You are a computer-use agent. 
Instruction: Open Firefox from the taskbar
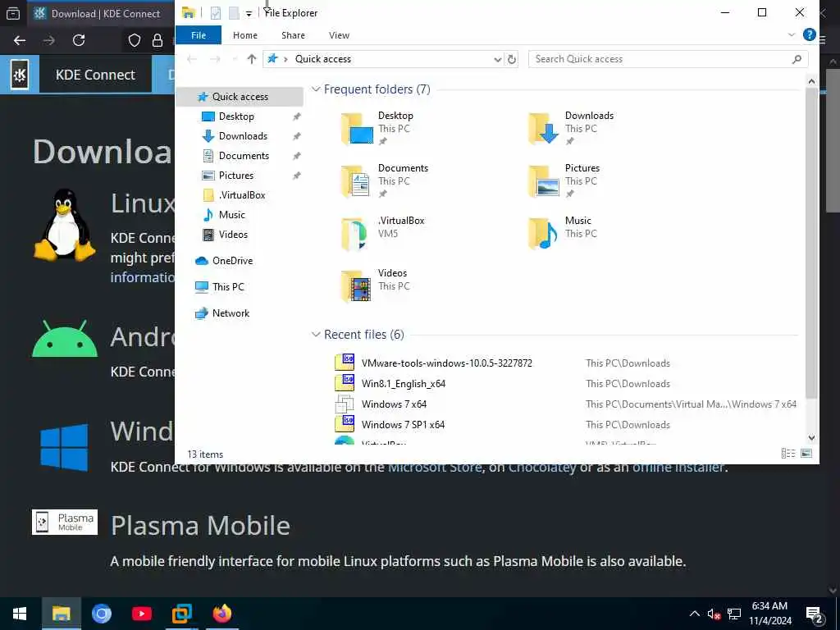click(221, 614)
